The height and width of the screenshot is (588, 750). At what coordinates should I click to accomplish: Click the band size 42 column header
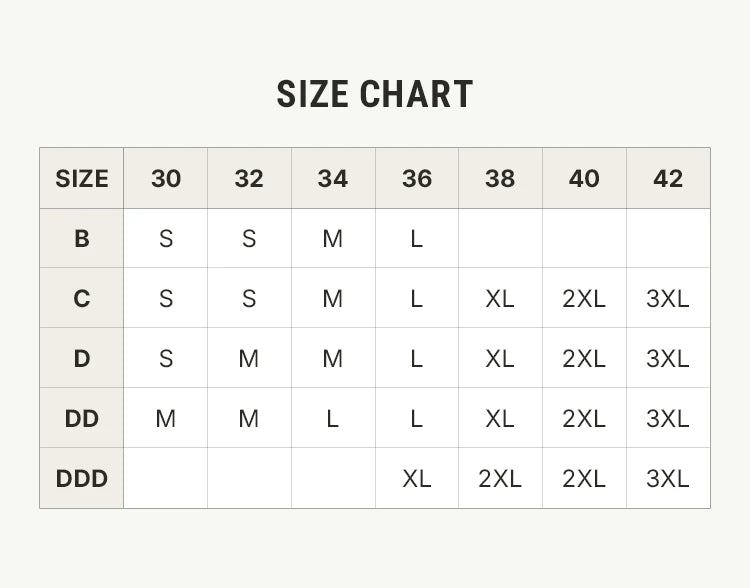tap(668, 178)
